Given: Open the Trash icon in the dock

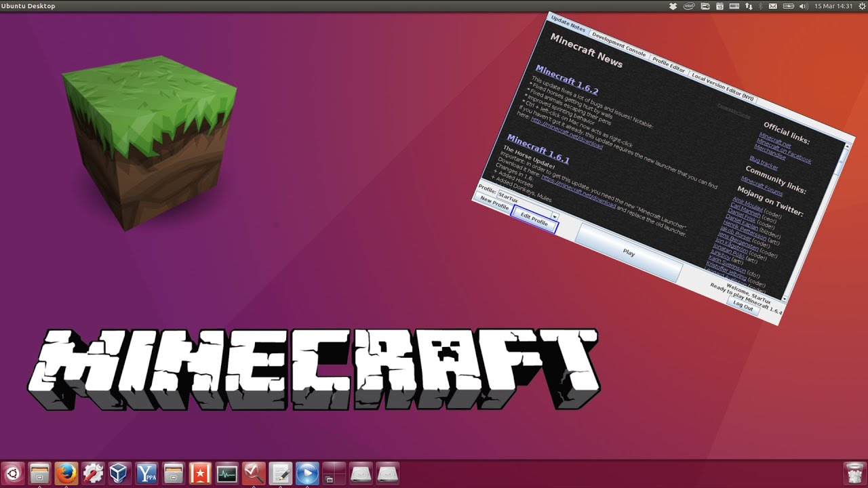Looking at the screenshot, I should (x=853, y=473).
